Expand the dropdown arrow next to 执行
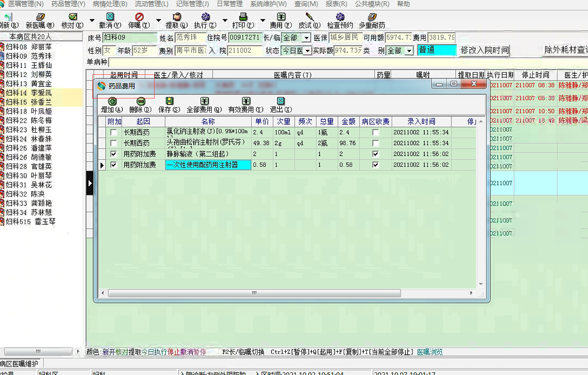 pos(224,20)
